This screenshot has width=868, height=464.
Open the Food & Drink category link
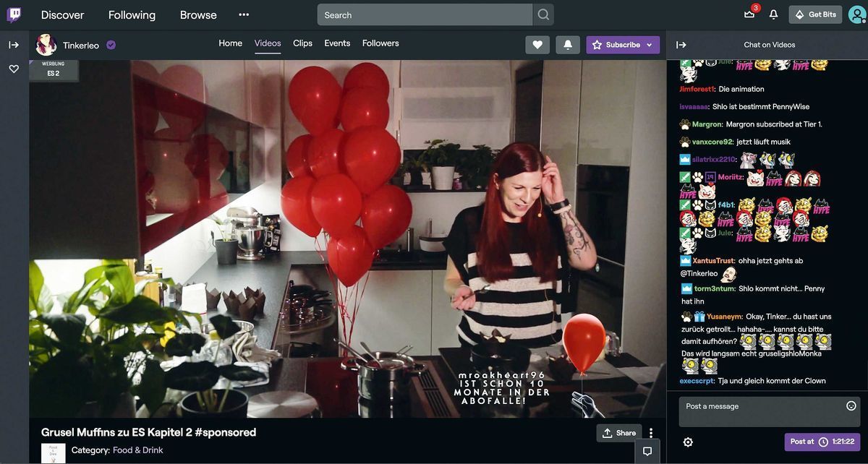137,450
